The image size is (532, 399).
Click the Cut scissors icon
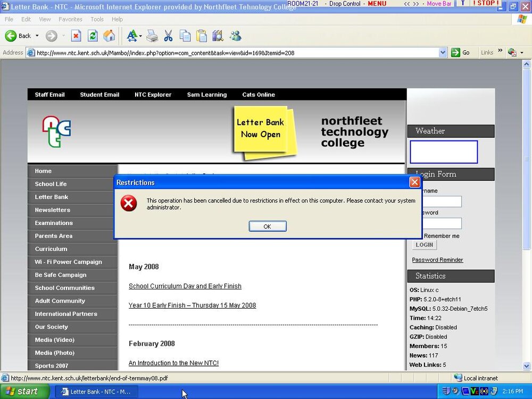point(168,36)
